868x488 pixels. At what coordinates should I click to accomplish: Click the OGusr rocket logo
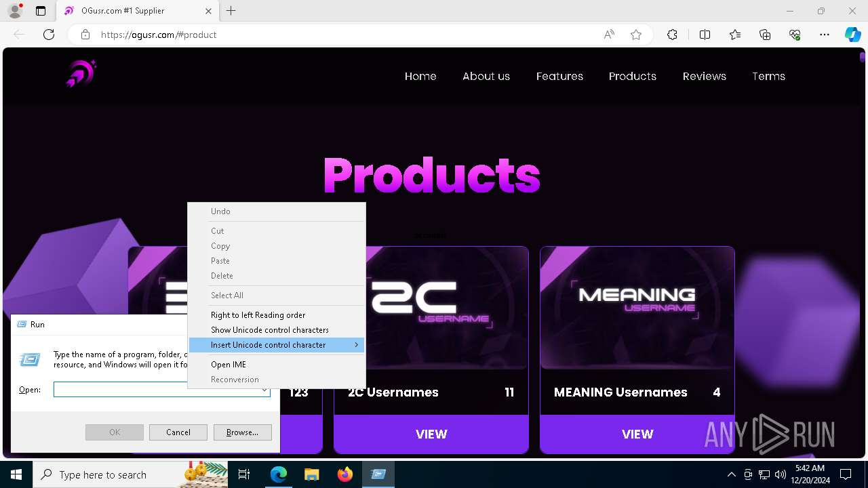click(x=81, y=74)
